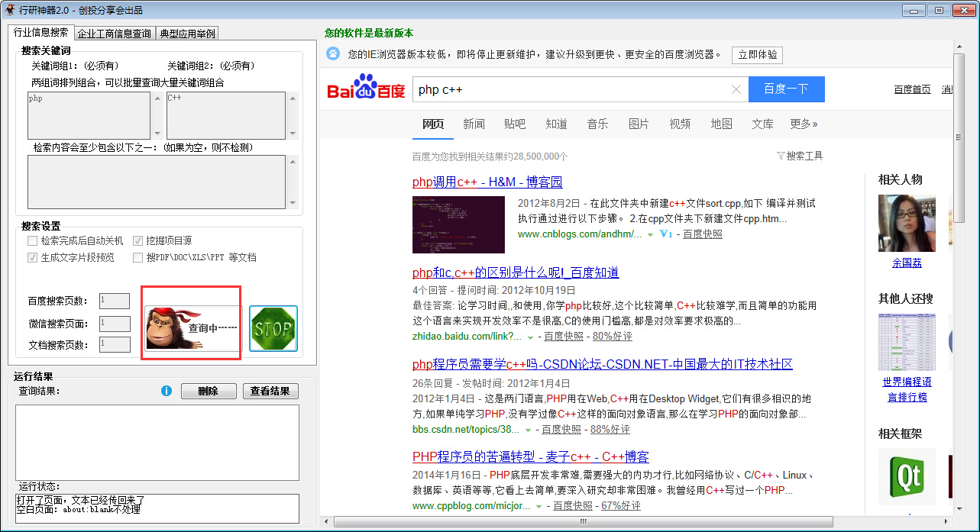Viewport: 980px width, 532px height.
Task: Click the Baidu logo
Action: coord(366,89)
